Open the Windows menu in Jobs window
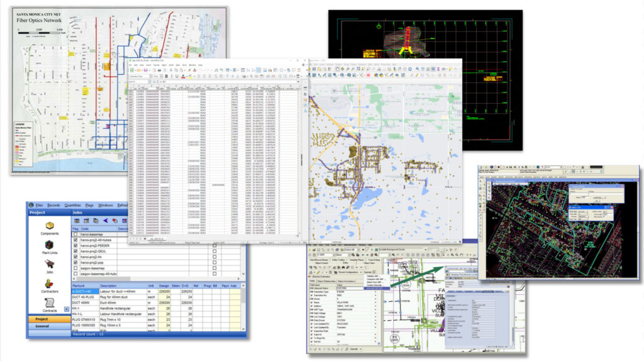 (106, 205)
